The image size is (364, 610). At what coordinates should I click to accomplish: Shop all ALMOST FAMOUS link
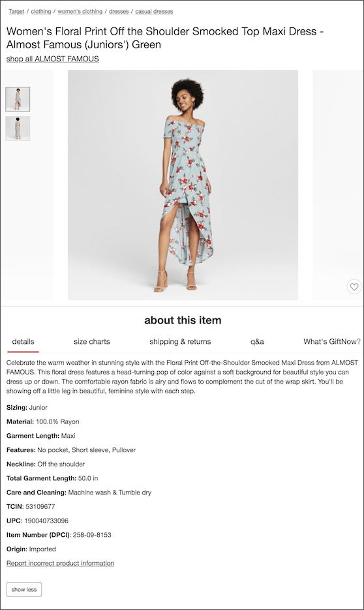click(52, 59)
